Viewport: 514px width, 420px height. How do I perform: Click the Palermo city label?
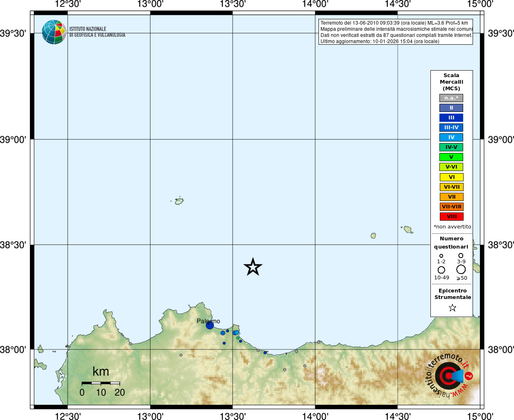208,321
